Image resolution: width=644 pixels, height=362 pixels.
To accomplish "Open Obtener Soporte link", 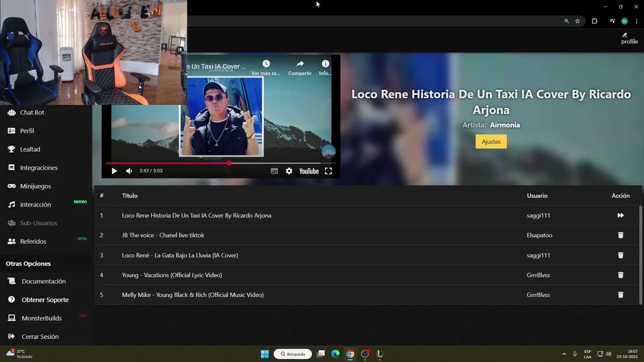I will [x=46, y=300].
